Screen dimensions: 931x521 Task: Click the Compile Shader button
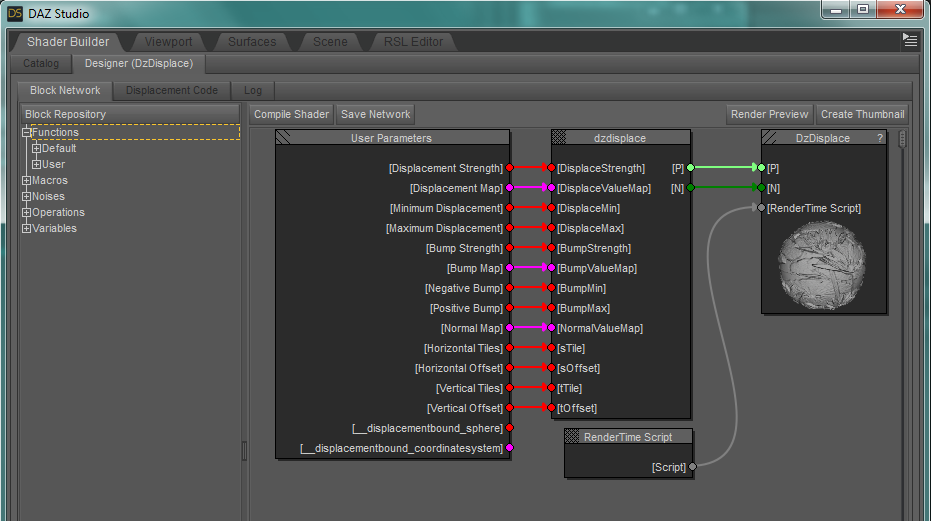[x=292, y=114]
